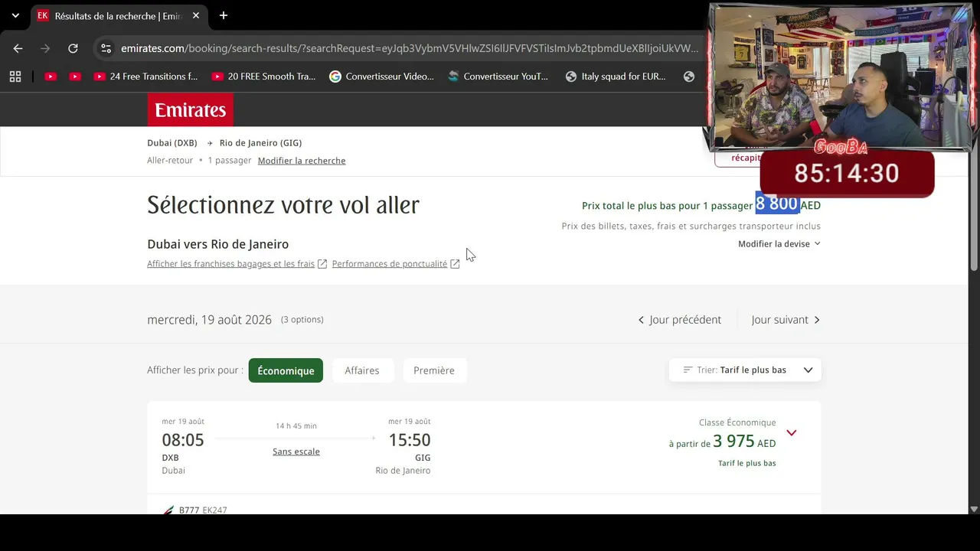
Task: Select the Première fare class
Action: pyautogui.click(x=434, y=370)
